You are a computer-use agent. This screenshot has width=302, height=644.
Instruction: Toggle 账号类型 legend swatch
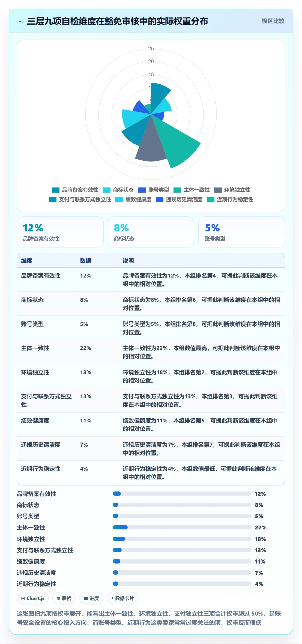pos(142,190)
